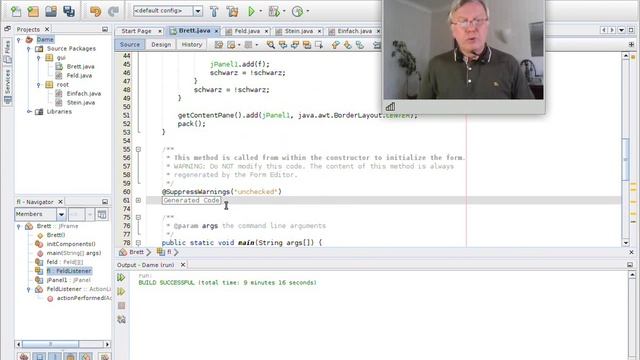
Task: Open the default config combo box
Action: [168, 11]
